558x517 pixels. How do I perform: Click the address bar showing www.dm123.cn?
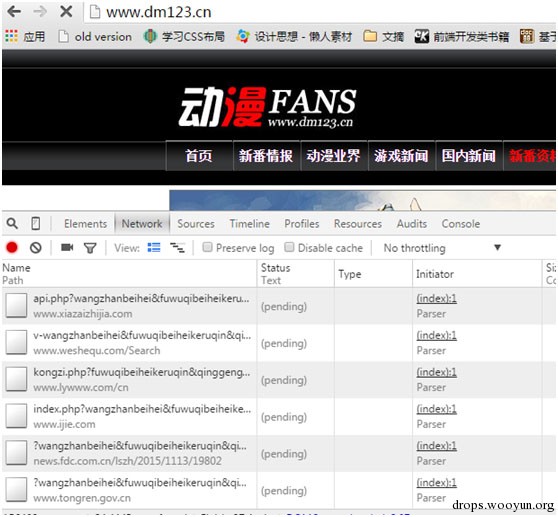pos(320,12)
